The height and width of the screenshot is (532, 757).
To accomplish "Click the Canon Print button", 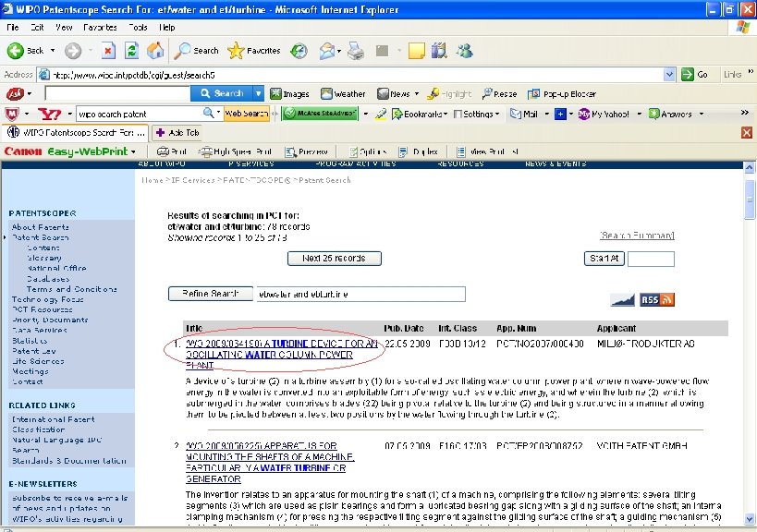I will 172,151.
